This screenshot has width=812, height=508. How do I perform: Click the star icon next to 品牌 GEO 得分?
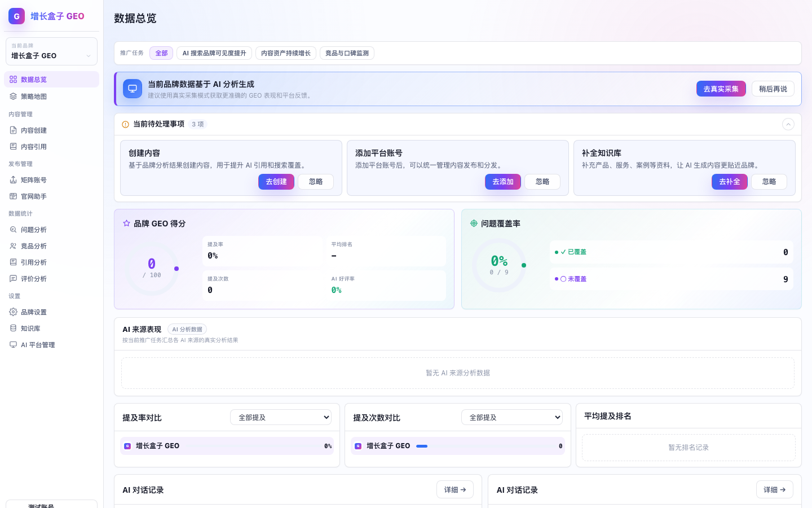126,224
